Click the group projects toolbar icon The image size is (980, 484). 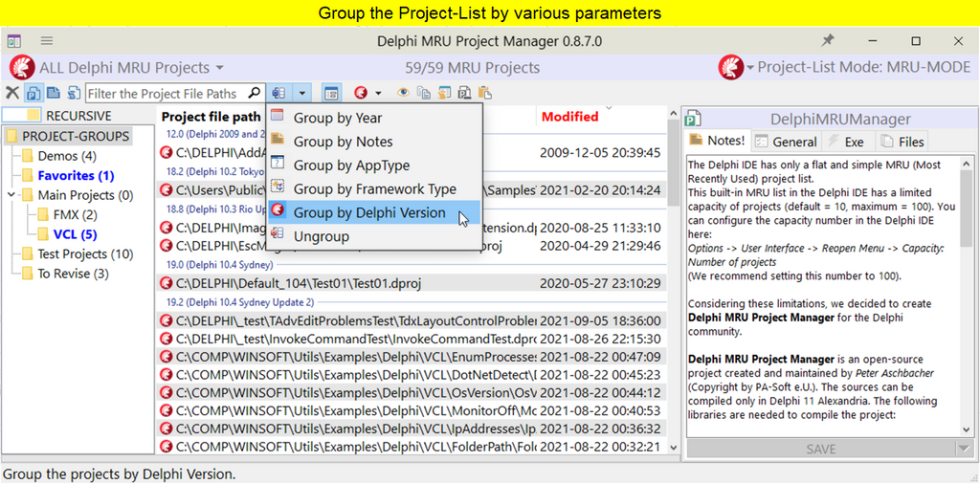(278, 93)
